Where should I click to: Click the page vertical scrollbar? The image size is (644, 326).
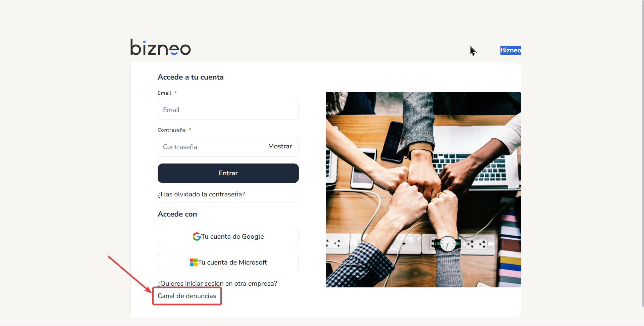click(x=642, y=154)
